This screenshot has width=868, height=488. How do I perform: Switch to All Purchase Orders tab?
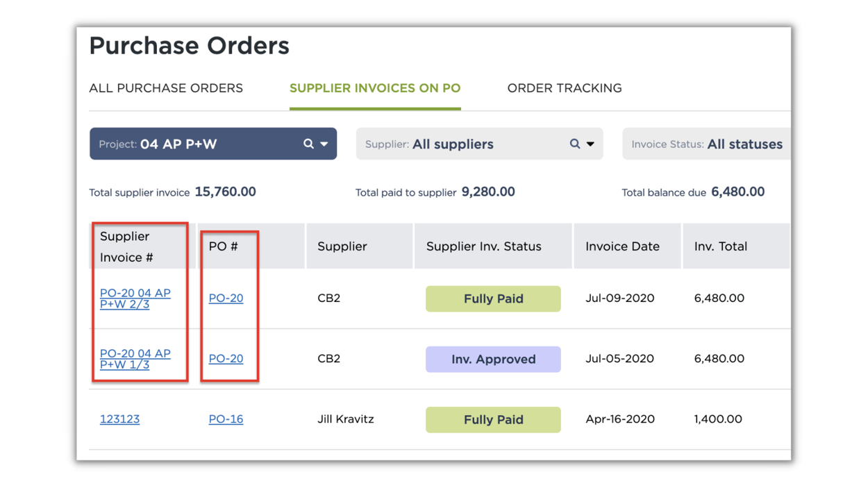166,88
